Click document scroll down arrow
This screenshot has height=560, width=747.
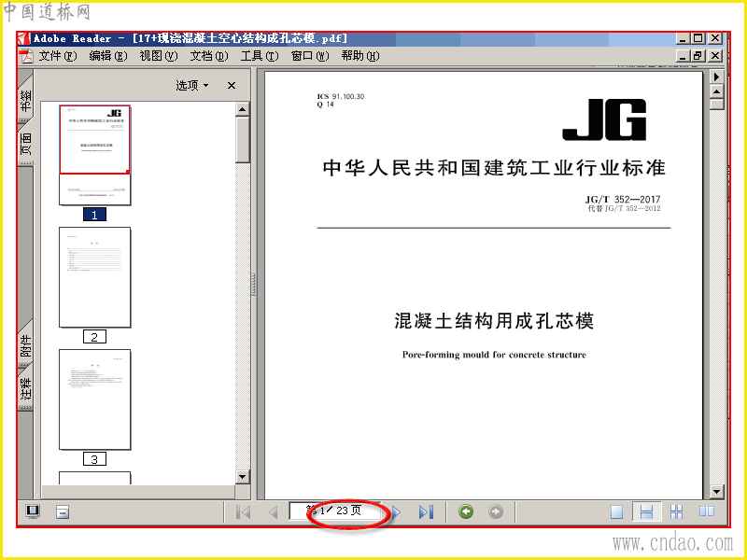(716, 492)
